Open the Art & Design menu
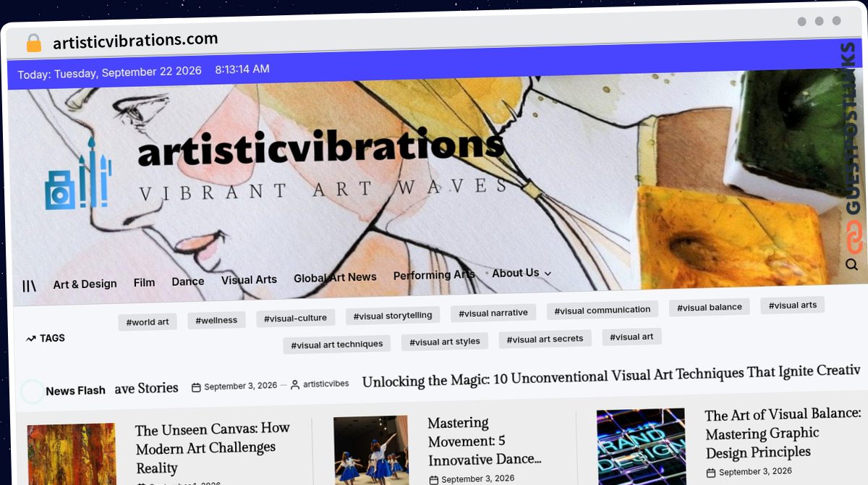 [85, 284]
